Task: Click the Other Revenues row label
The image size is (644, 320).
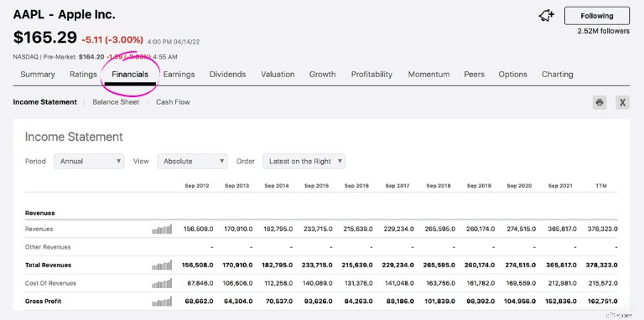Action: (x=48, y=247)
